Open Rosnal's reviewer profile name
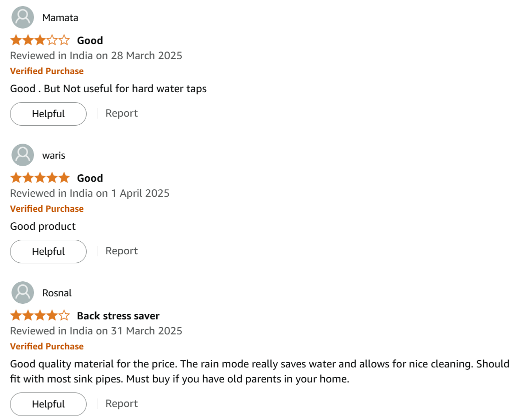 tap(57, 293)
